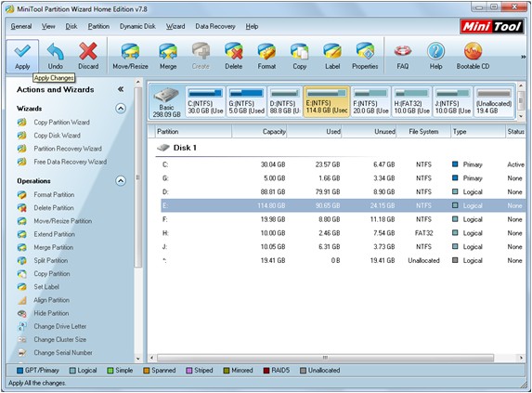The height and width of the screenshot is (393, 532).
Task: Collapse the Operations section
Action: [x=121, y=181]
